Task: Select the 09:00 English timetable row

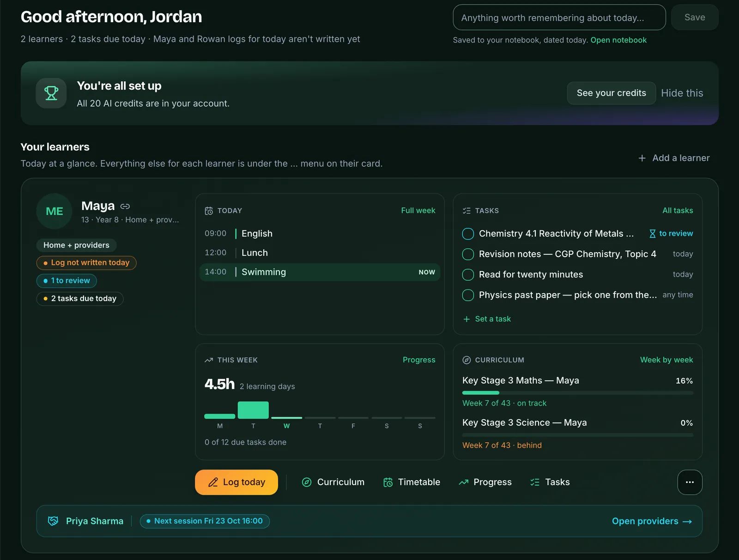Action: [x=320, y=234]
